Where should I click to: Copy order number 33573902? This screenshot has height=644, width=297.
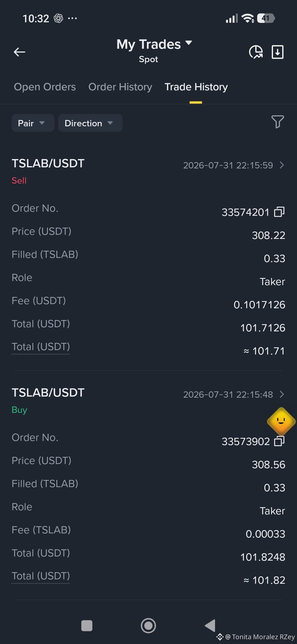pos(279,441)
